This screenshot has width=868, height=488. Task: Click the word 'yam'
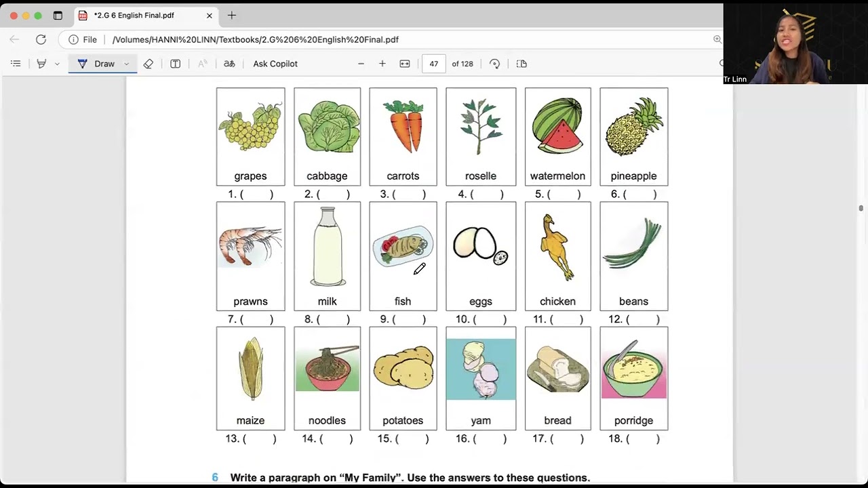(x=481, y=420)
